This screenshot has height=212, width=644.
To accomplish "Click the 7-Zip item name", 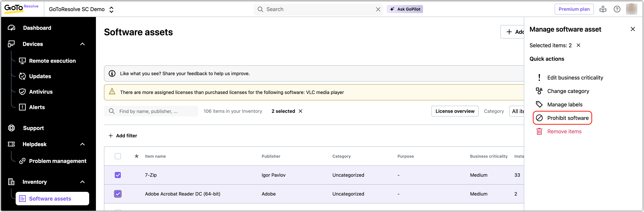I will 151,175.
